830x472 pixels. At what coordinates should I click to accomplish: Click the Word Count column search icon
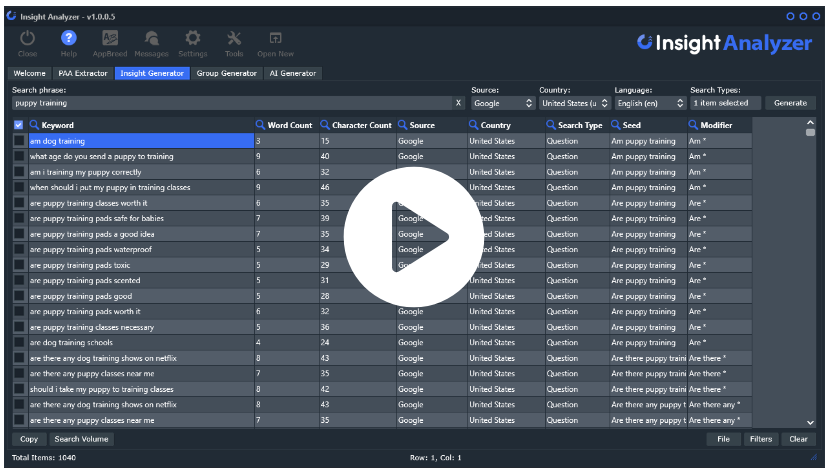pyautogui.click(x=261, y=125)
